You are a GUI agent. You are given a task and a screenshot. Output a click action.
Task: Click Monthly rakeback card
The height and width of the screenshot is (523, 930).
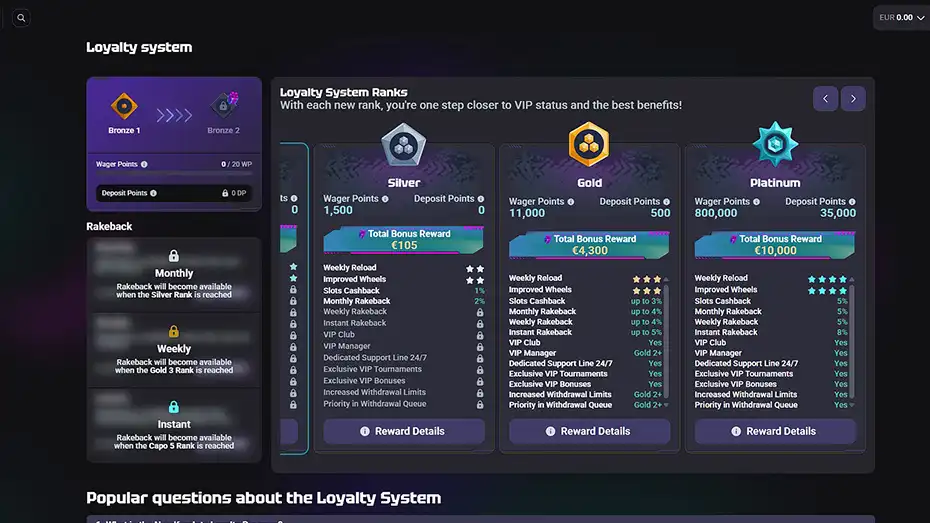(174, 275)
